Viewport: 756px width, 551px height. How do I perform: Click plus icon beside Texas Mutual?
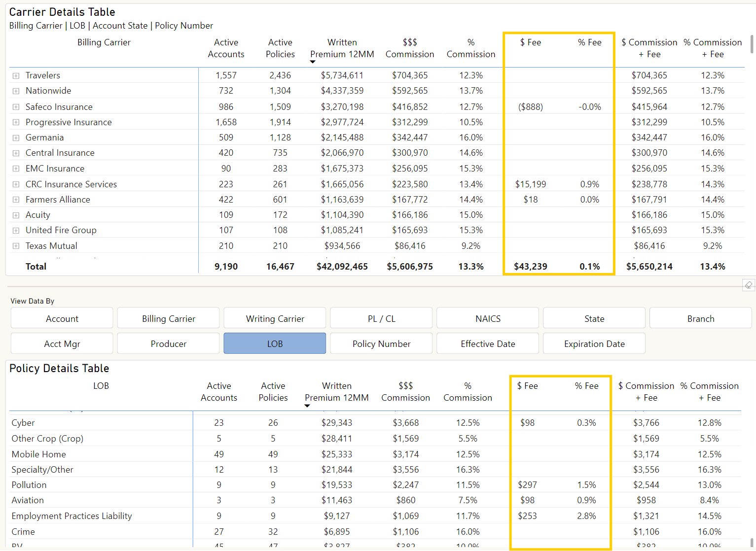pos(16,246)
